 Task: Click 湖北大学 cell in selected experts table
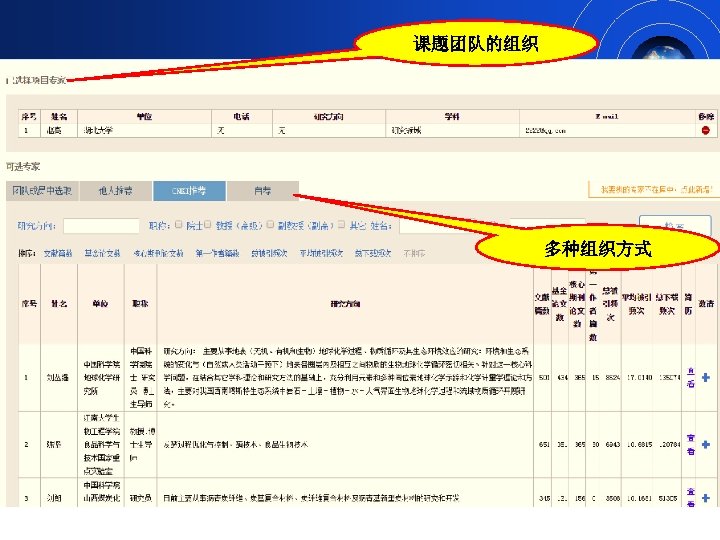pos(144,130)
